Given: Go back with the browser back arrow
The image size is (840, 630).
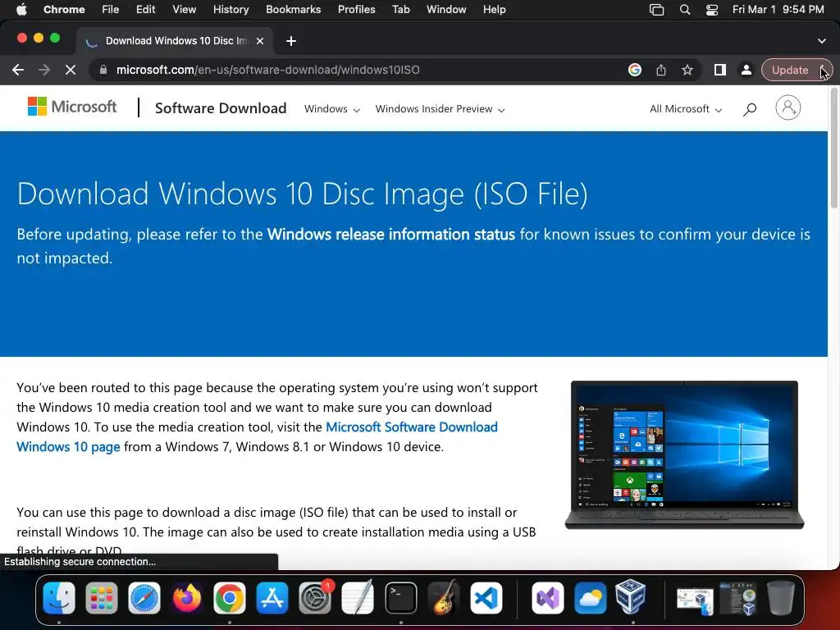Looking at the screenshot, I should pos(18,71).
